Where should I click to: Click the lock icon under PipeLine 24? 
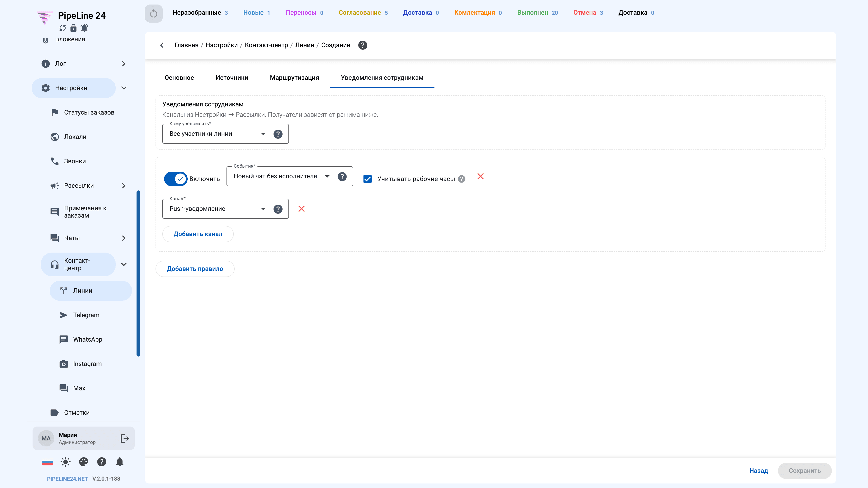click(x=73, y=28)
